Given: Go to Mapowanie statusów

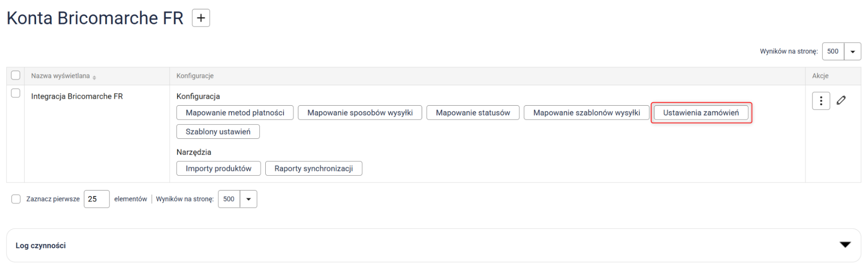Looking at the screenshot, I should tap(472, 113).
